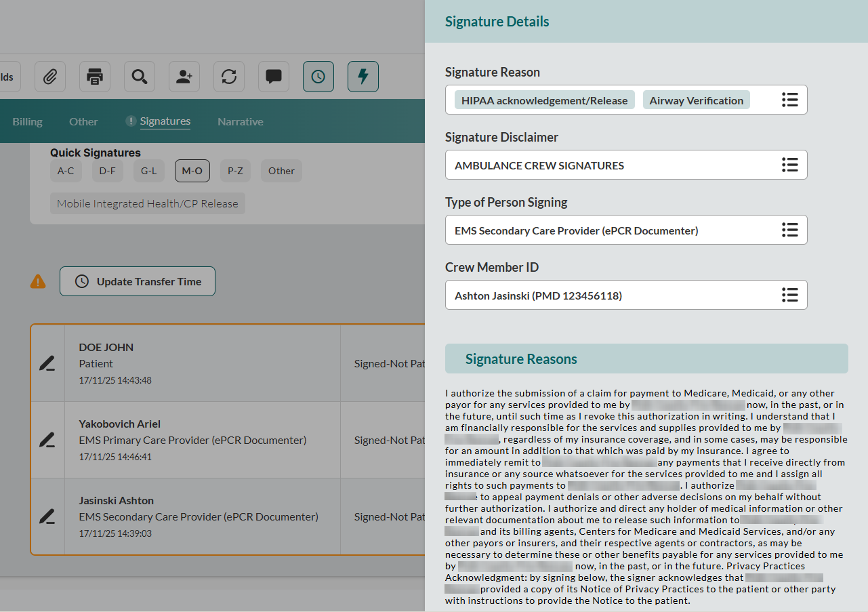Switch to the Narrative tab
Screen dimensions: 868x612
coord(240,122)
